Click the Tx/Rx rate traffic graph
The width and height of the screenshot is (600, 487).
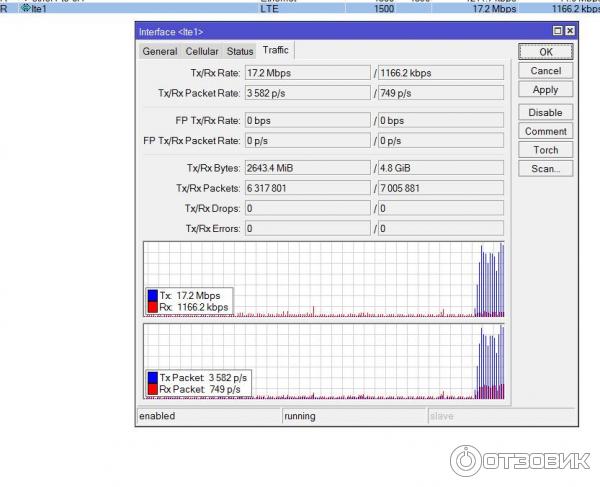(x=324, y=279)
